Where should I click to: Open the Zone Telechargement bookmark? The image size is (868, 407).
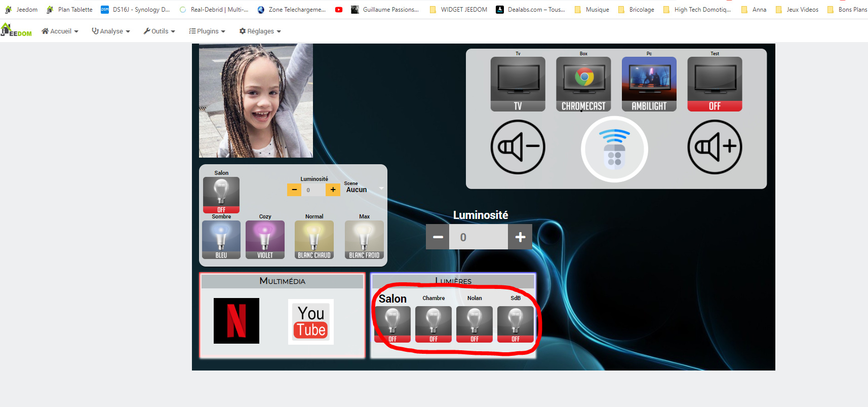pyautogui.click(x=292, y=9)
